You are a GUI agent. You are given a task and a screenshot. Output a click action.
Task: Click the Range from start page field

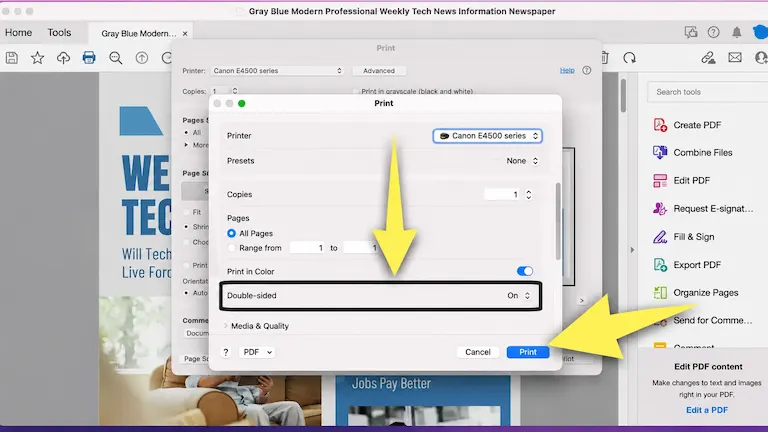308,248
